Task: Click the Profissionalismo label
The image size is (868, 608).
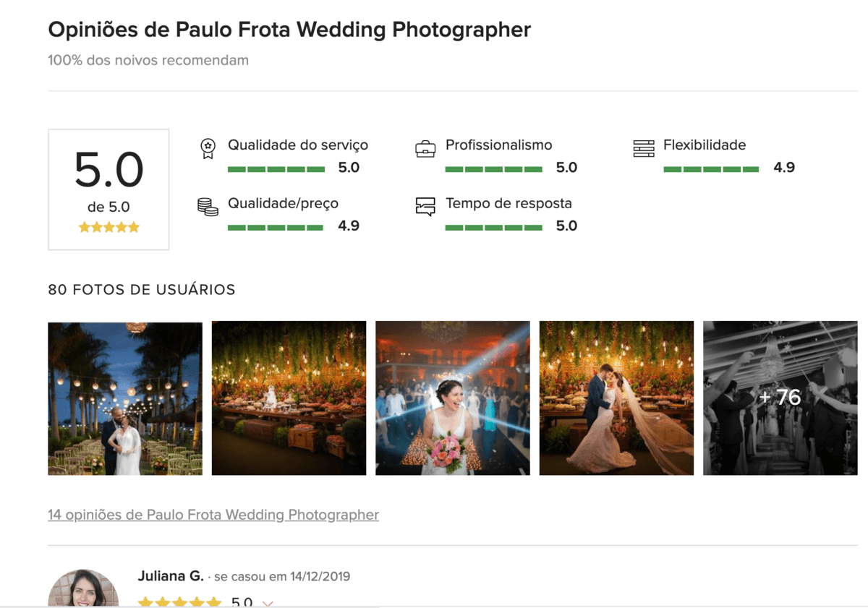Action: (499, 145)
